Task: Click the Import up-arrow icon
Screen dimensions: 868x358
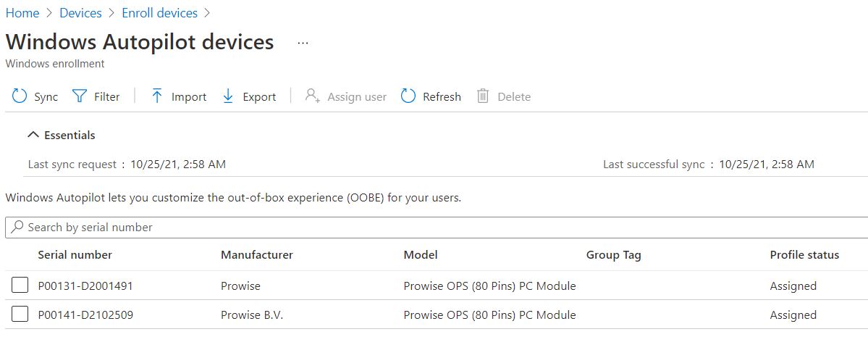Action: (x=157, y=96)
